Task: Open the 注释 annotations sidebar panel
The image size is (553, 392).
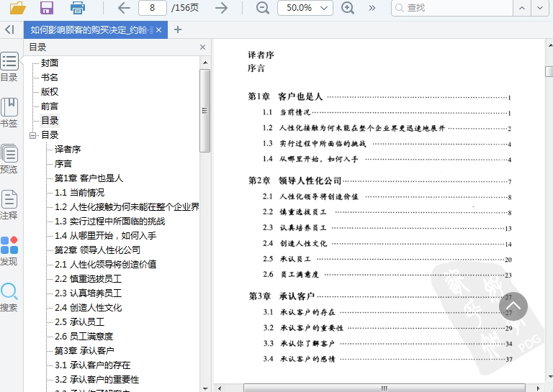Action: tap(9, 204)
